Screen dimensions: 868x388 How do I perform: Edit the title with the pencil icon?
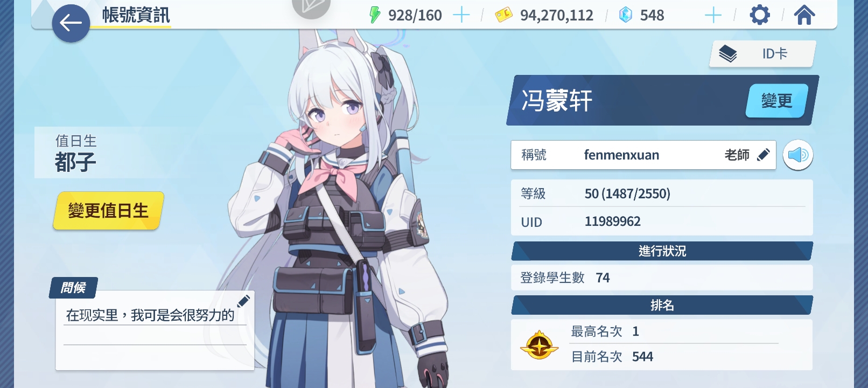(x=764, y=155)
